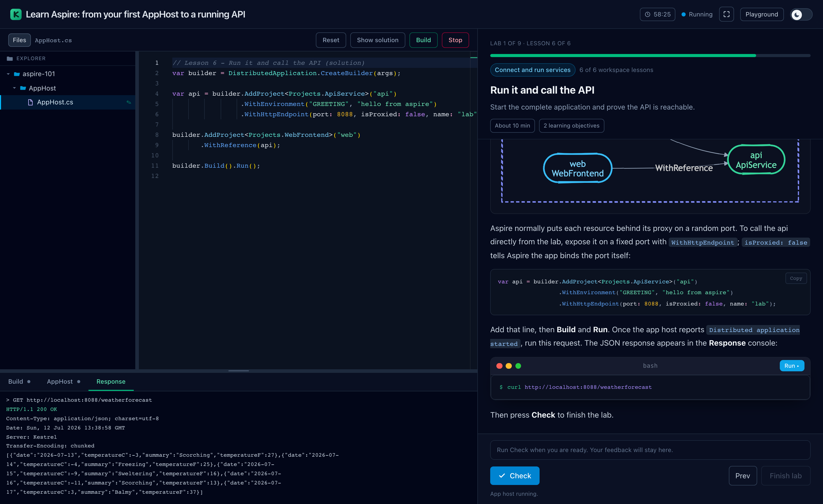Stop the running app host
The width and height of the screenshot is (823, 504).
pos(455,40)
